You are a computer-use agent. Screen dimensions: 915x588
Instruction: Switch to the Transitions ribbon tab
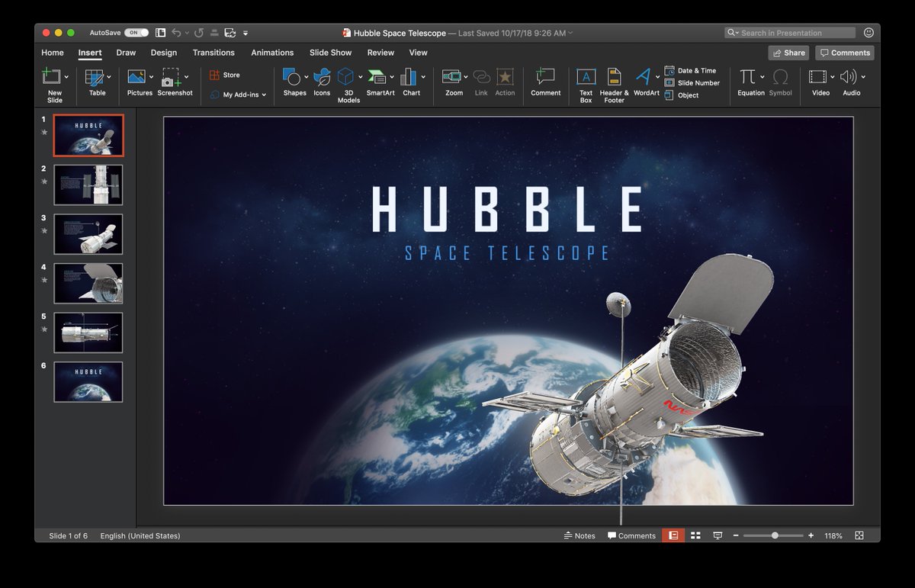213,52
